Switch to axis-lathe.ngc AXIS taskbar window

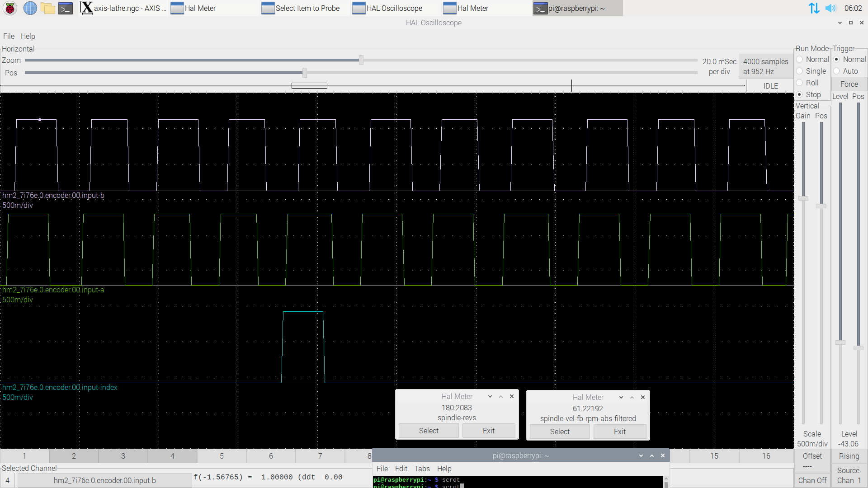(x=123, y=8)
